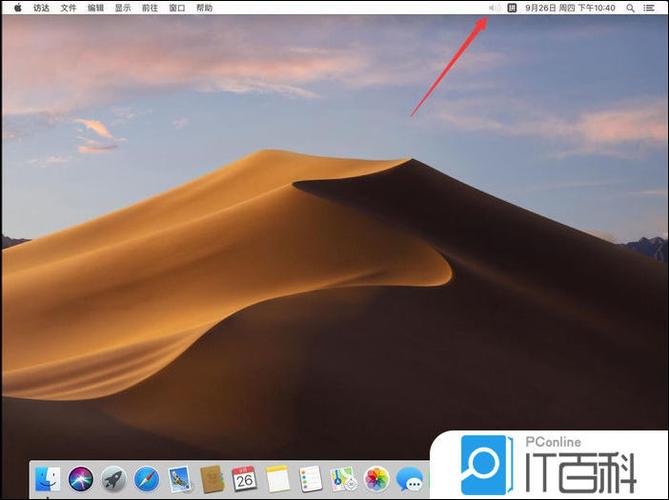The image size is (669, 500).
Task: Open the 文件 menu
Action: tap(68, 8)
